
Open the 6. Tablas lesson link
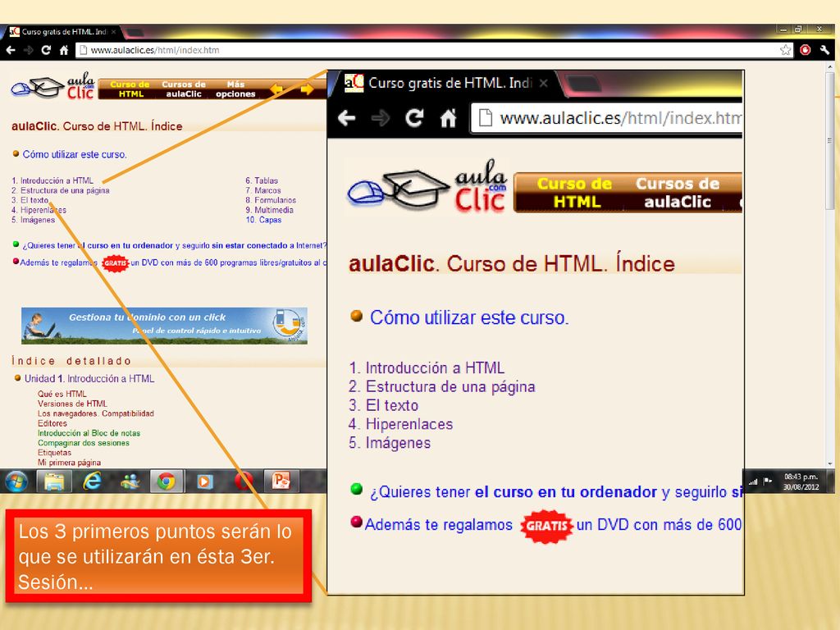pyautogui.click(x=262, y=181)
